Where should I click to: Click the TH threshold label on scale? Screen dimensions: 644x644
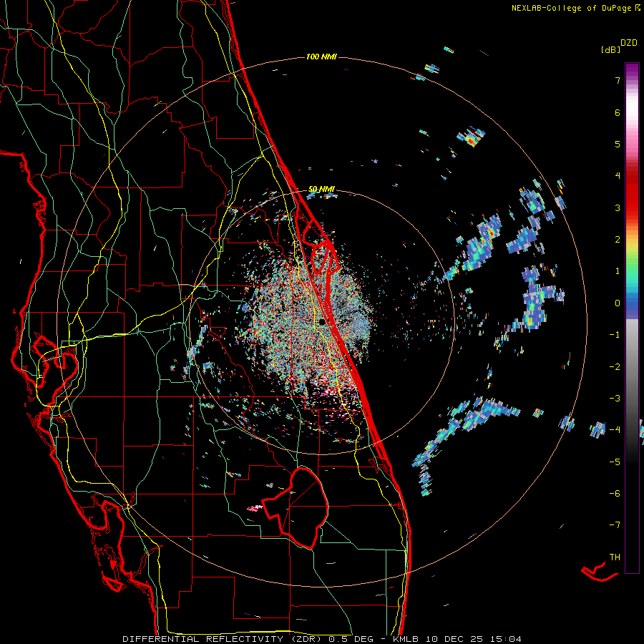coord(615,557)
